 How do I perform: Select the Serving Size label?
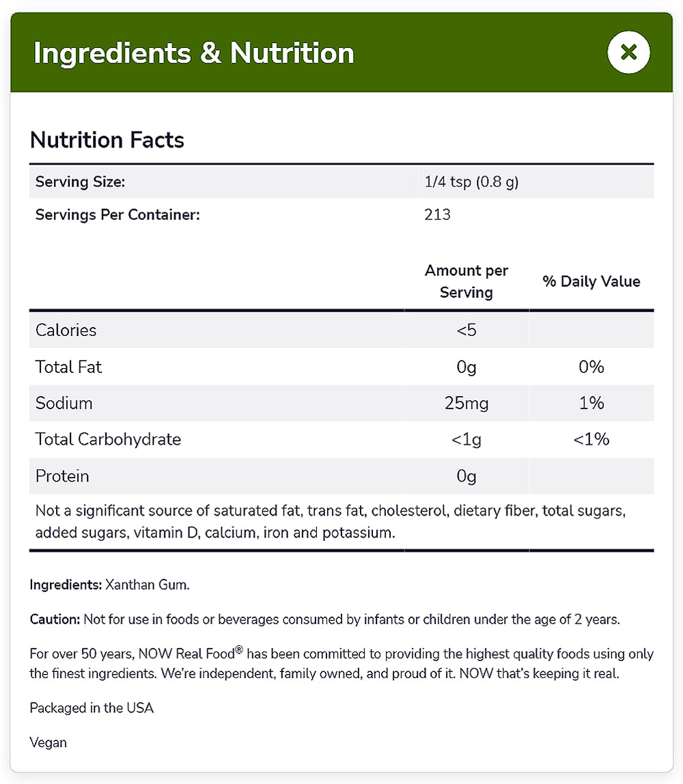[81, 182]
